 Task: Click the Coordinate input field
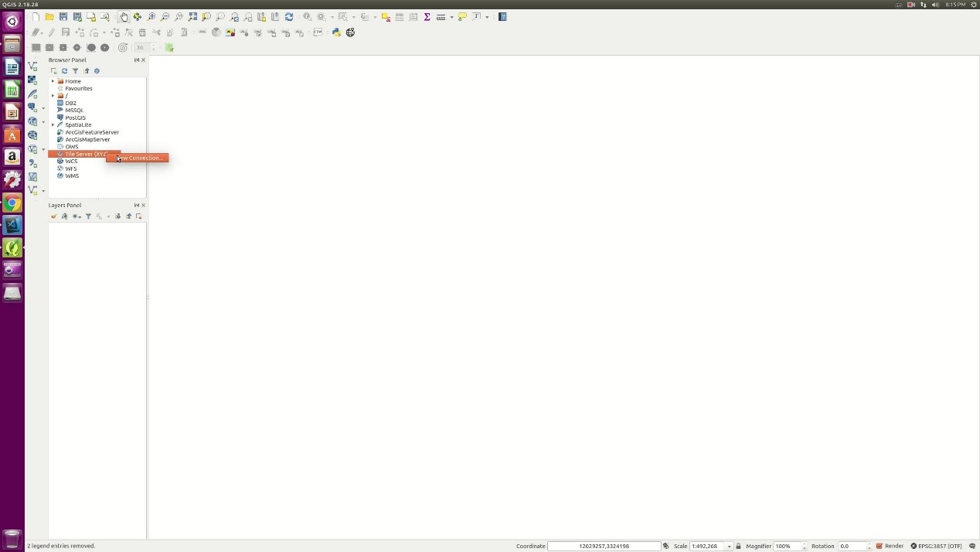[x=604, y=546]
